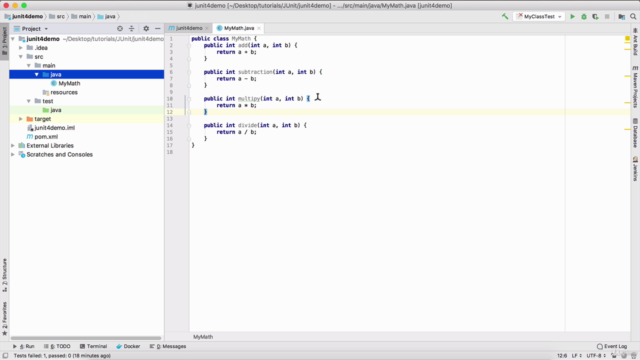
Task: Open the MyClassTest run configuration dropdown
Action: (539, 17)
